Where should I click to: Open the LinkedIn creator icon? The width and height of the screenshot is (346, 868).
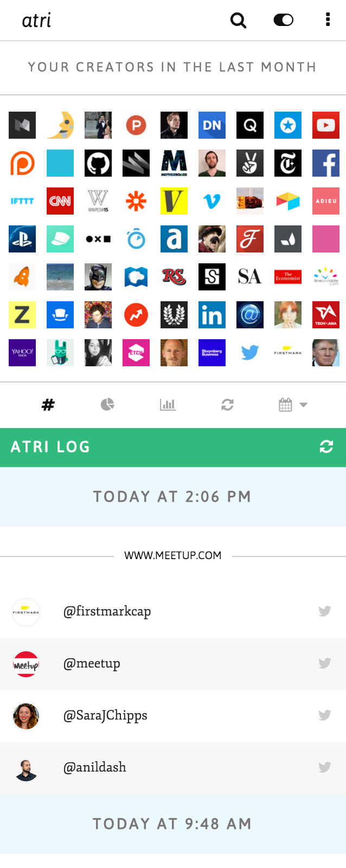[212, 315]
